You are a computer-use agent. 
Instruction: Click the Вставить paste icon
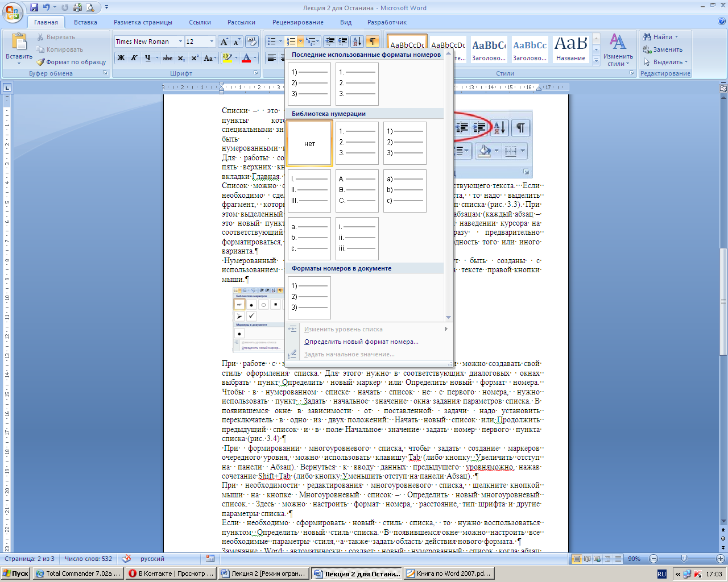click(x=19, y=43)
